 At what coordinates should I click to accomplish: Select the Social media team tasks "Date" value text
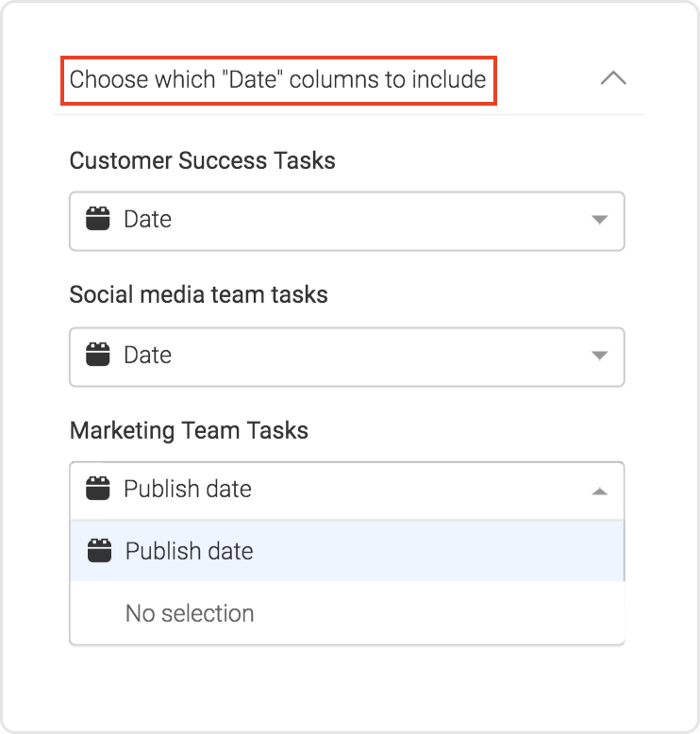[x=147, y=356]
